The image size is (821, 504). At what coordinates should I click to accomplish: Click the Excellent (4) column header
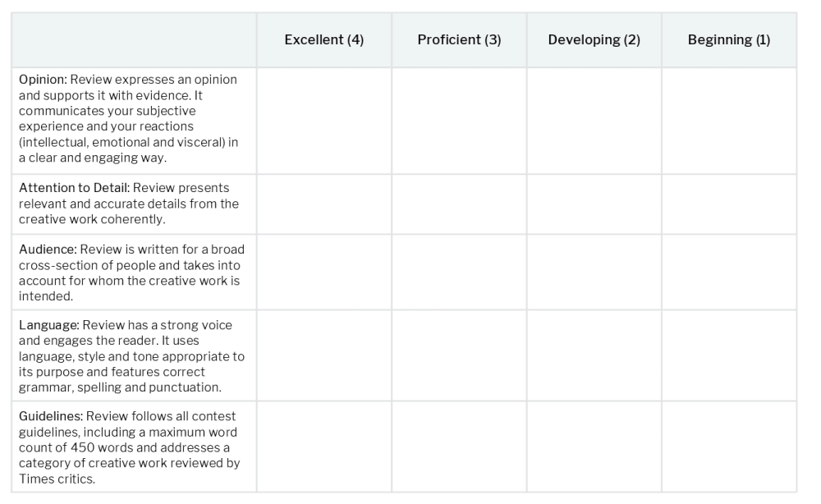323,40
